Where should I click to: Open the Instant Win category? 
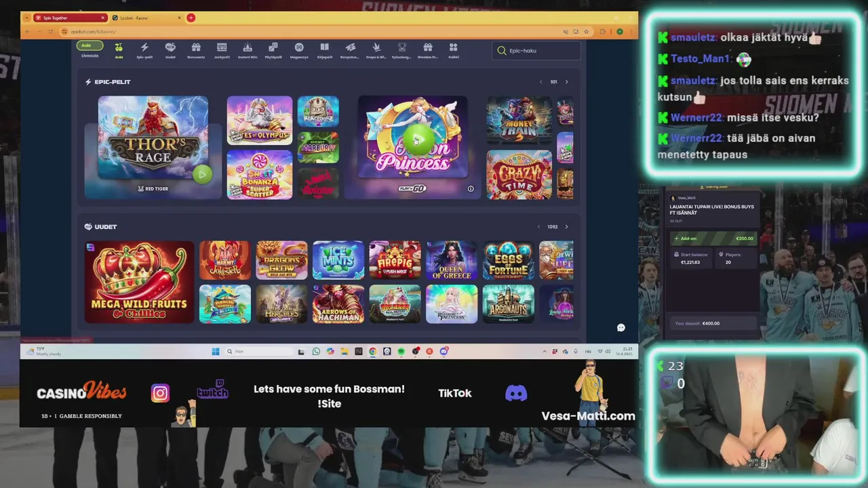(x=248, y=50)
